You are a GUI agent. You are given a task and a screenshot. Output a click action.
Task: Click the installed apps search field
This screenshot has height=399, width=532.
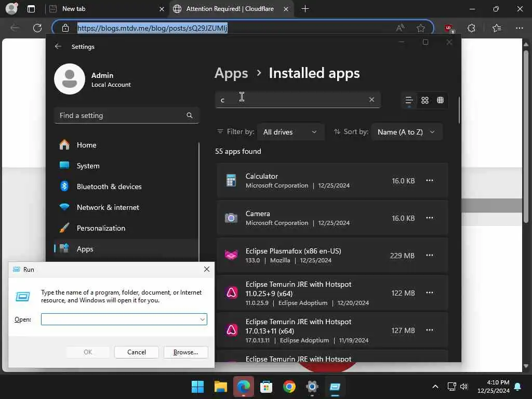(298, 100)
